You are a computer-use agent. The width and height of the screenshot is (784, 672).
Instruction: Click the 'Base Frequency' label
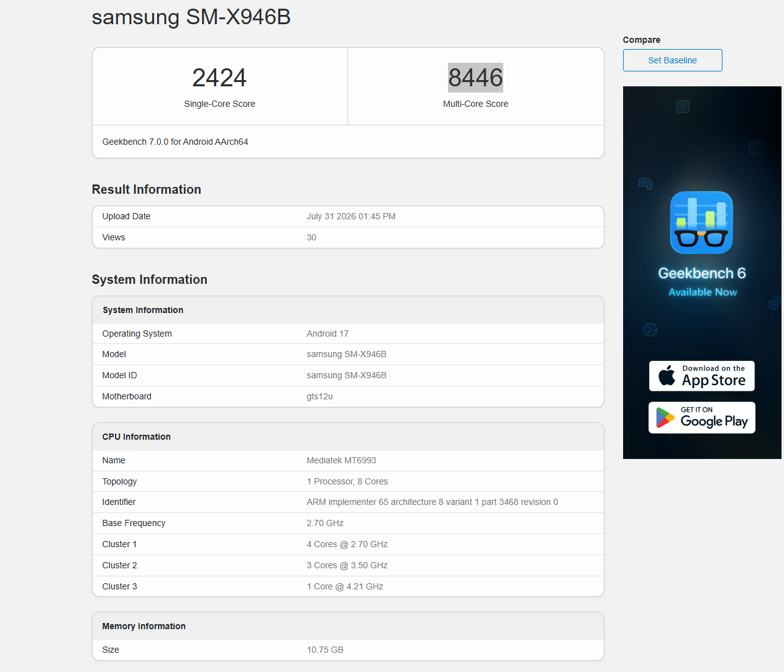[134, 523]
